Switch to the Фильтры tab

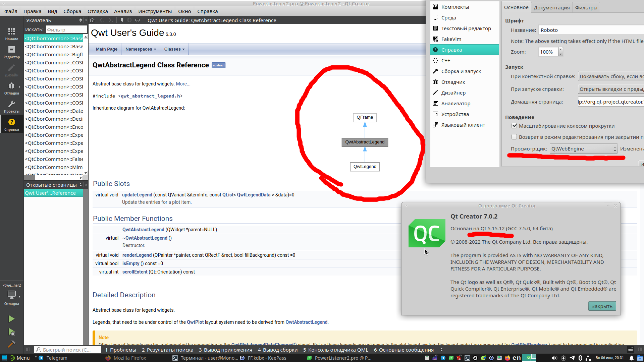[586, 7]
